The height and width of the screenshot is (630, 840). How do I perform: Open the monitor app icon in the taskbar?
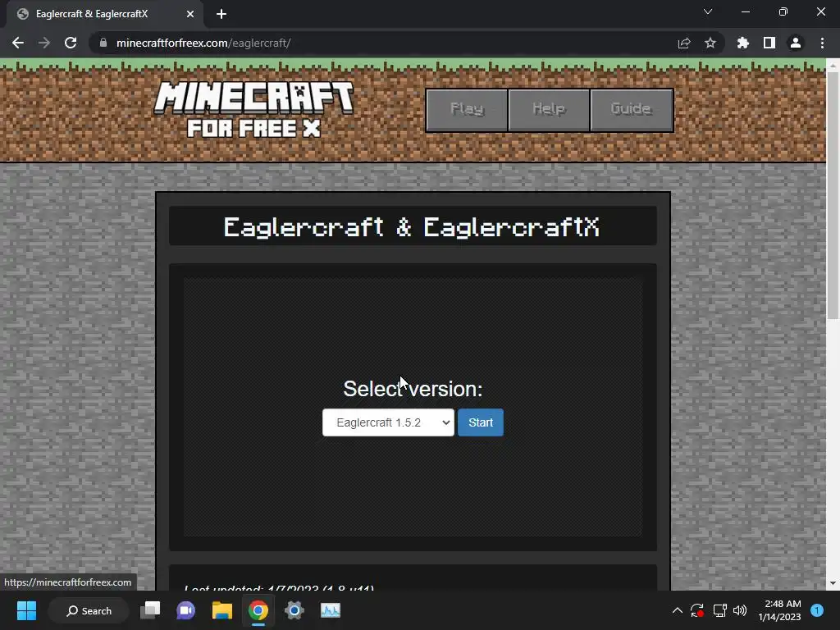[331, 610]
